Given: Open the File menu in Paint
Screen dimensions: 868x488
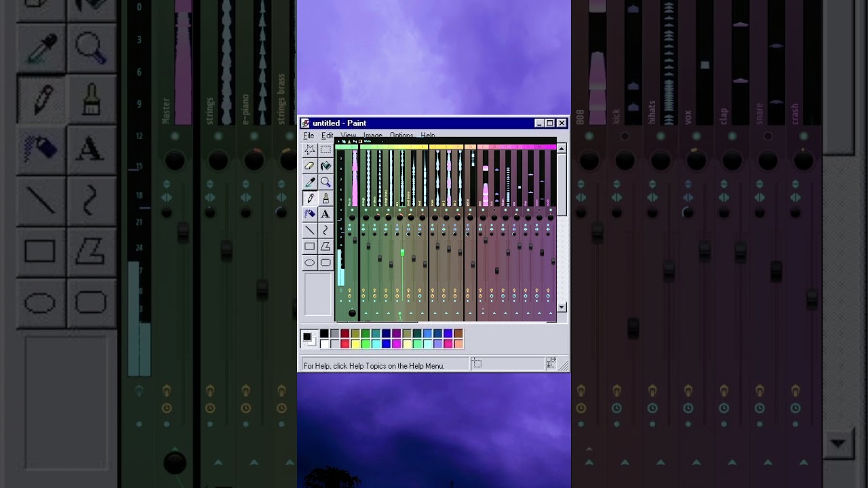Looking at the screenshot, I should pos(309,136).
